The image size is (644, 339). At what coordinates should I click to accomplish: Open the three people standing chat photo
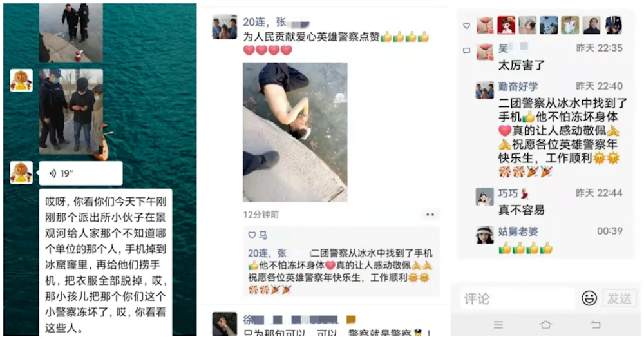click(71, 111)
